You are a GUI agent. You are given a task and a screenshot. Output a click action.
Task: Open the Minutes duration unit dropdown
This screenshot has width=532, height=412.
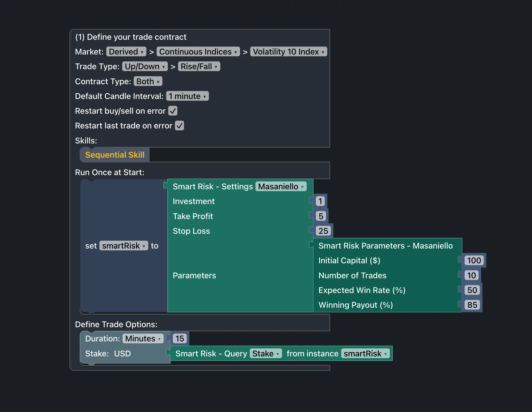coord(143,339)
